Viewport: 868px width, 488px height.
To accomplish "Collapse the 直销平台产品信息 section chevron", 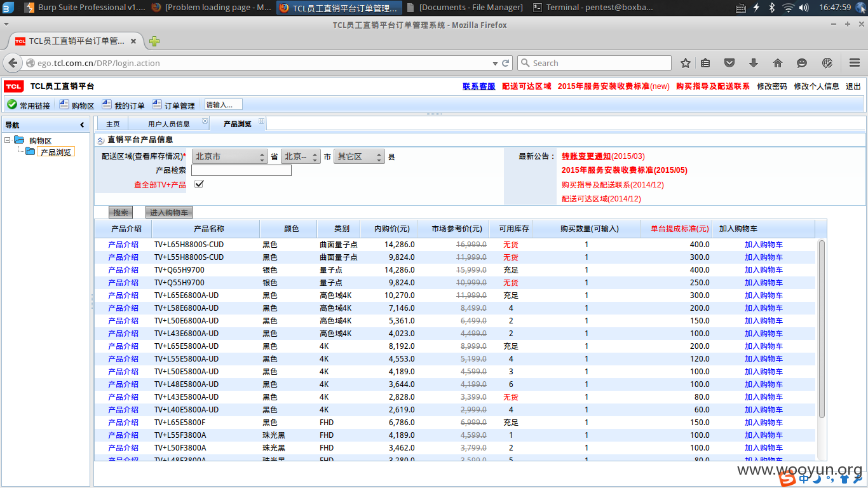I will [100, 140].
